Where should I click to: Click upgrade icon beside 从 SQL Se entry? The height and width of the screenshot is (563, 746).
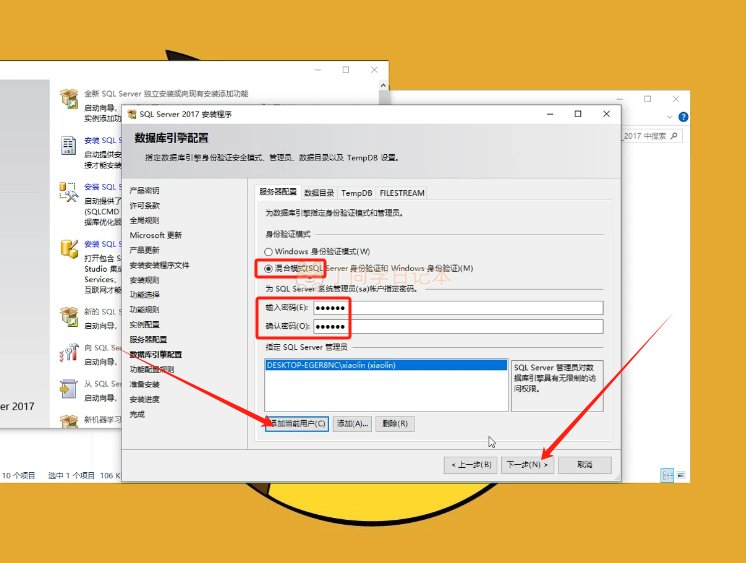[x=69, y=389]
